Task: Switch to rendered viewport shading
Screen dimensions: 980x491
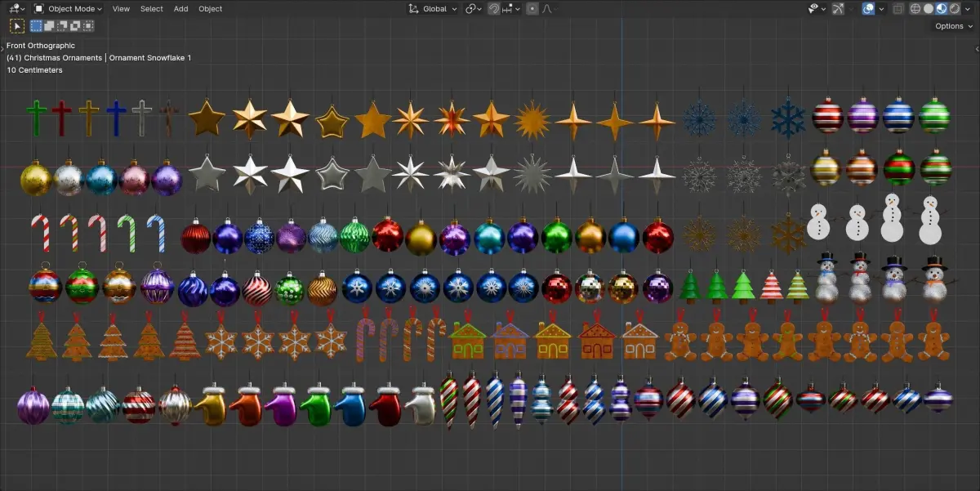Action: coord(954,9)
